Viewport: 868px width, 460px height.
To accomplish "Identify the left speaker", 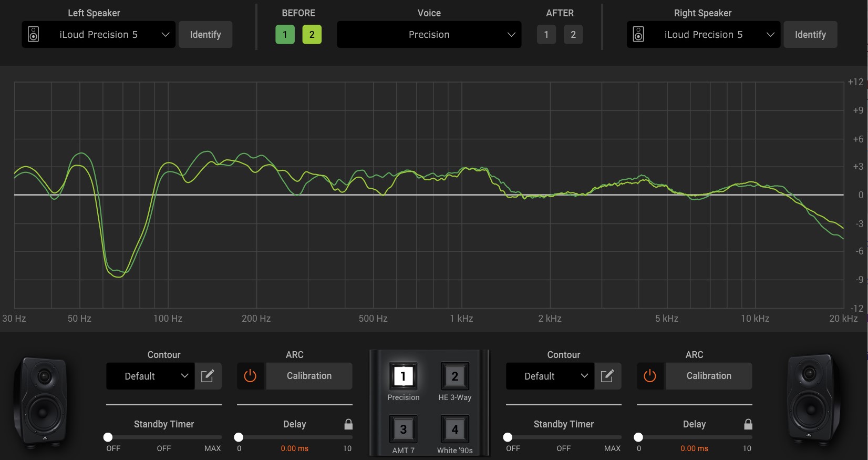I will [205, 35].
